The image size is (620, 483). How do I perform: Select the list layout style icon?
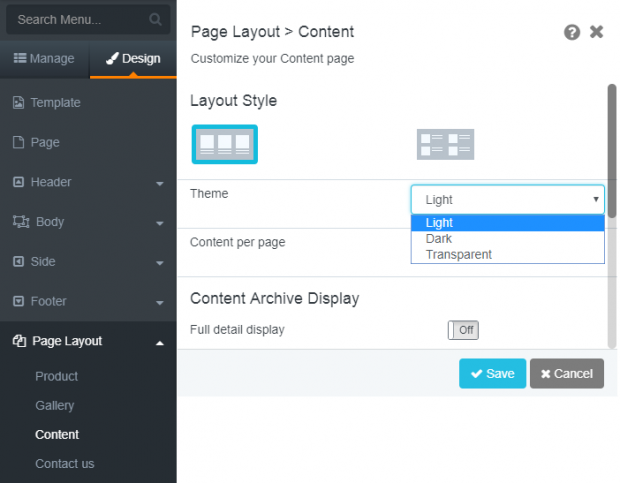pos(445,144)
